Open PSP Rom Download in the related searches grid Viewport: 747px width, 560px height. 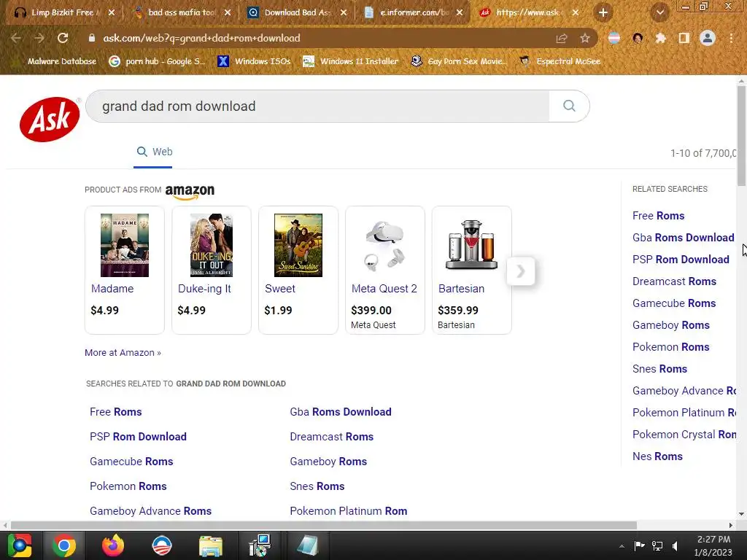click(138, 437)
